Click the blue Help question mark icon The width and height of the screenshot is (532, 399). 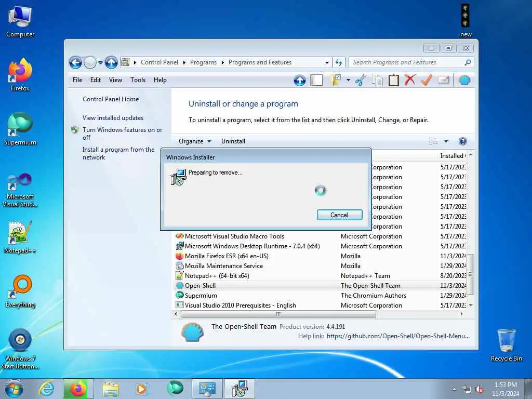click(x=462, y=141)
